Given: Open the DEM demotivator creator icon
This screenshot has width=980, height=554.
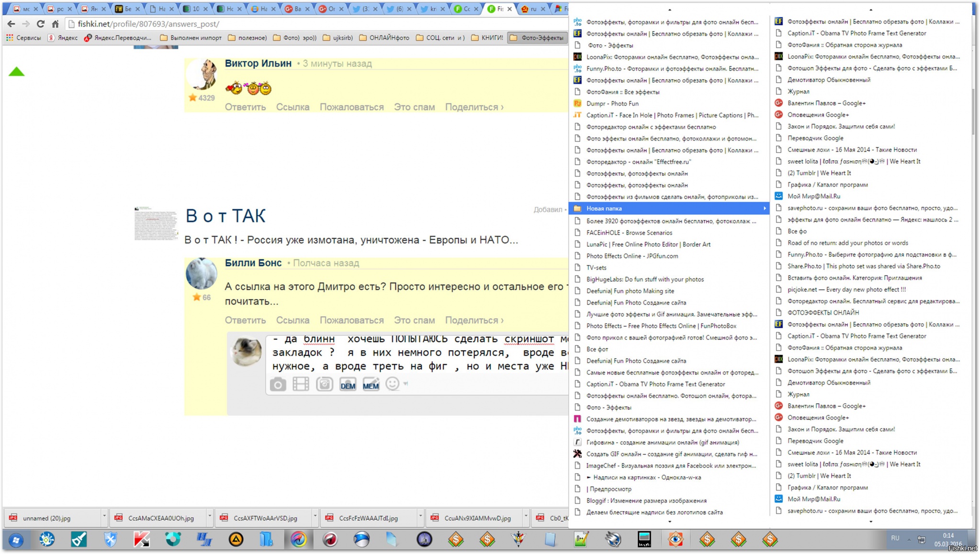Looking at the screenshot, I should pyautogui.click(x=348, y=385).
